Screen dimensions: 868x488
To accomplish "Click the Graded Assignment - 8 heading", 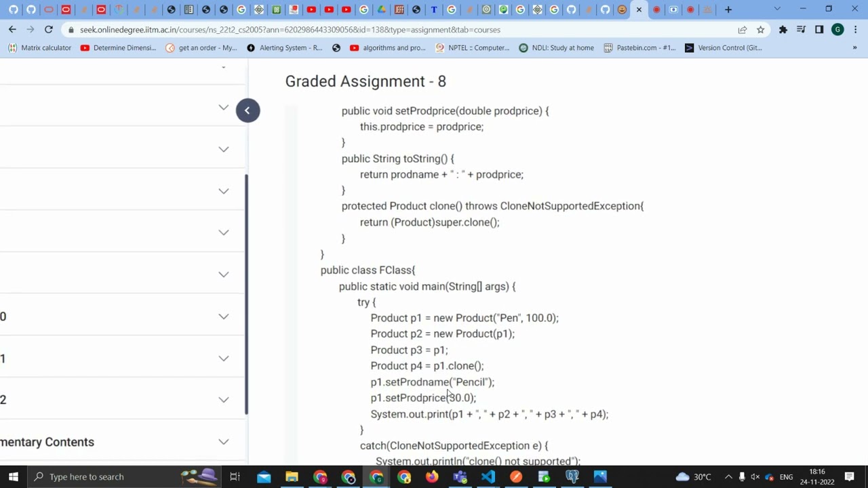I will pyautogui.click(x=366, y=81).
